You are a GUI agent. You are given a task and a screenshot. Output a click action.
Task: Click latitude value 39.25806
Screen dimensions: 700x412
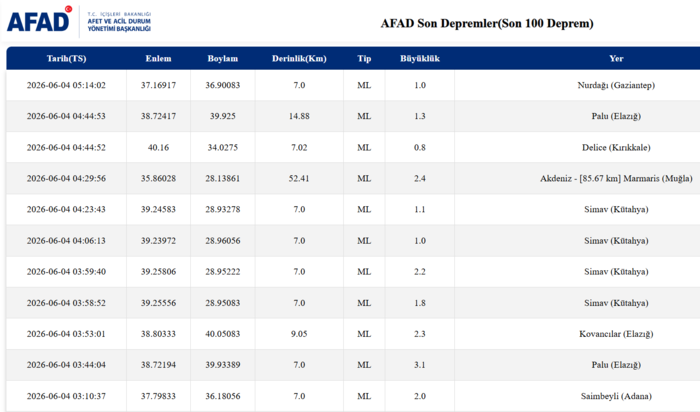[158, 271]
